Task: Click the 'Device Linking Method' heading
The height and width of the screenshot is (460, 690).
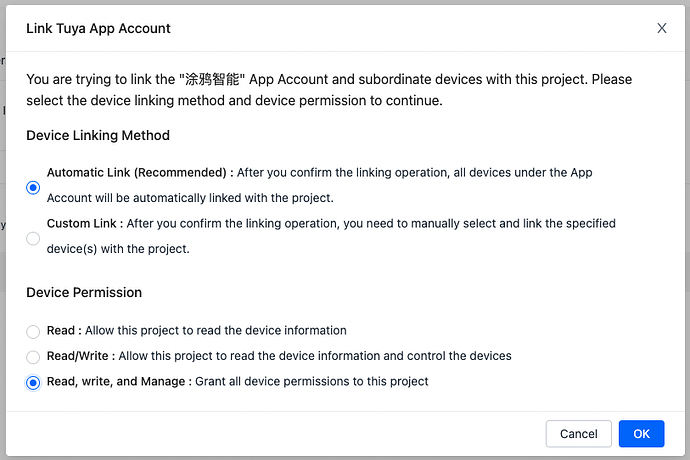Action: (x=98, y=135)
